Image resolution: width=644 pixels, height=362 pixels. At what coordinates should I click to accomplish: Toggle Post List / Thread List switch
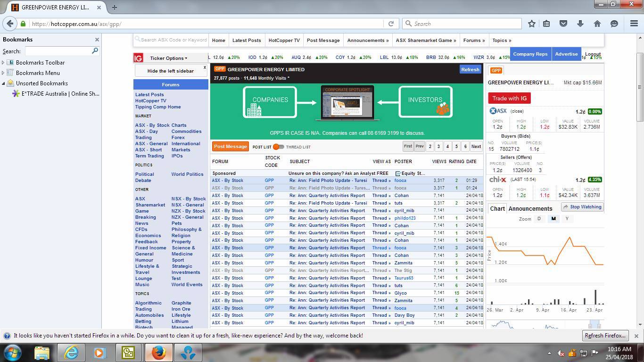tap(279, 147)
